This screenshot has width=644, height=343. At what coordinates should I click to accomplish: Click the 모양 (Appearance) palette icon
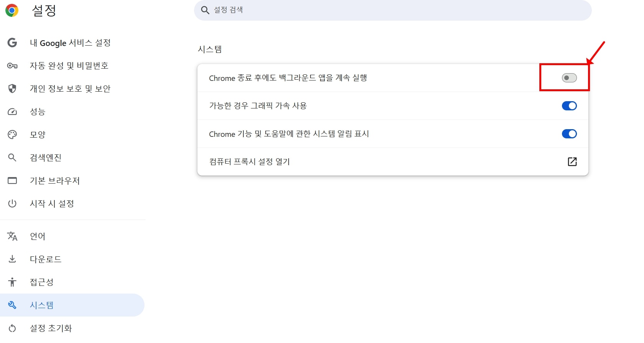[x=12, y=135]
